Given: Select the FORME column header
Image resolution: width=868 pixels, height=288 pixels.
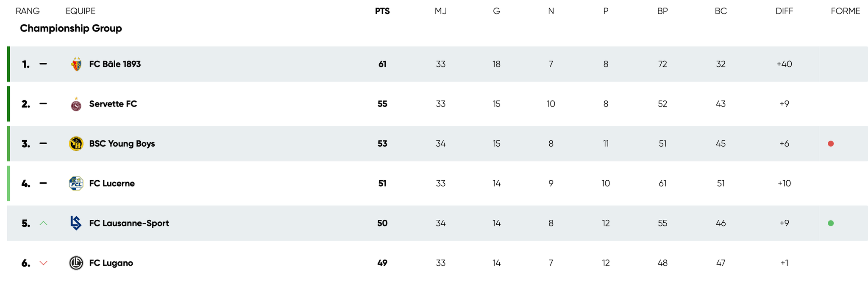Looking at the screenshot, I should pyautogui.click(x=846, y=11).
